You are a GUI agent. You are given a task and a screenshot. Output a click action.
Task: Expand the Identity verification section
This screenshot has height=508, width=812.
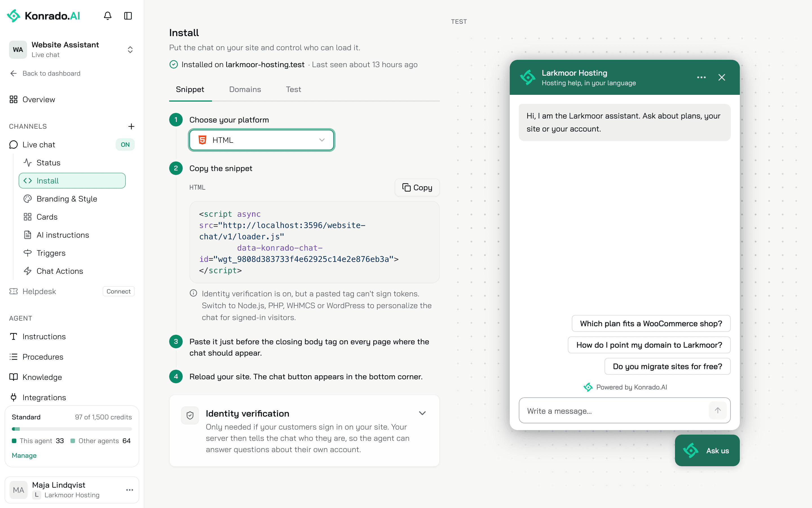click(x=422, y=413)
